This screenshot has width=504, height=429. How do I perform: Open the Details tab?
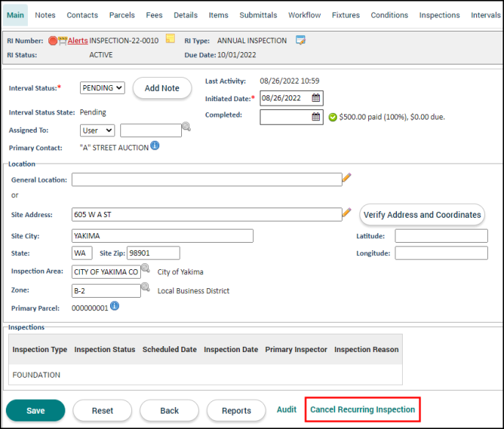(186, 15)
